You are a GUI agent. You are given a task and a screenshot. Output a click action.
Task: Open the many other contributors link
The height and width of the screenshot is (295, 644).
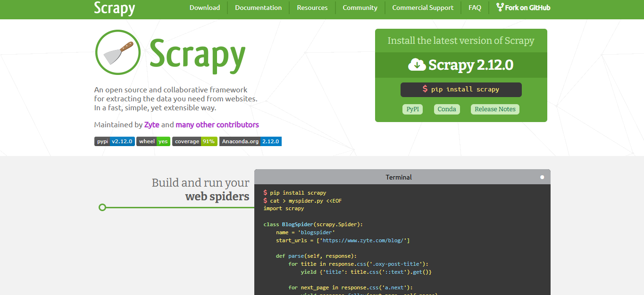[x=217, y=125]
